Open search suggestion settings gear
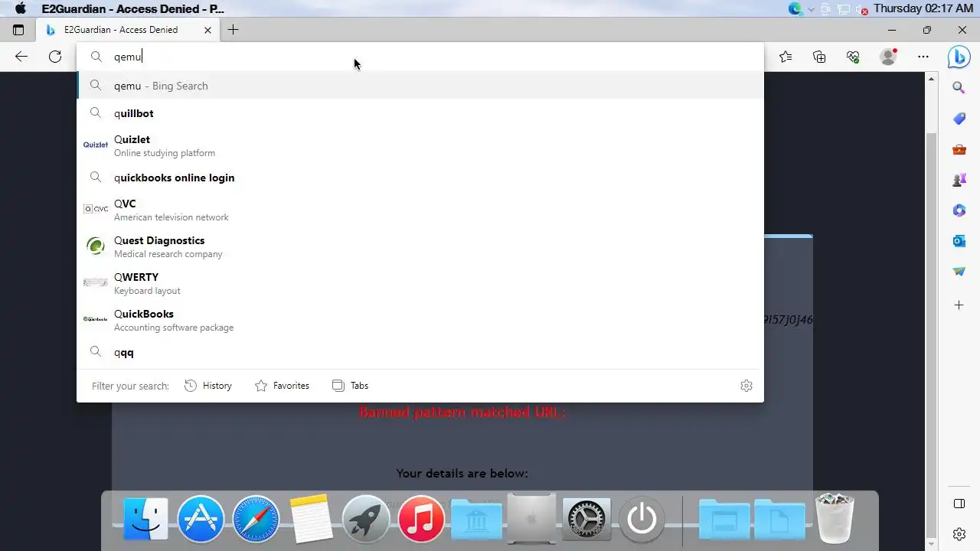Image resolution: width=980 pixels, height=551 pixels. [746, 386]
